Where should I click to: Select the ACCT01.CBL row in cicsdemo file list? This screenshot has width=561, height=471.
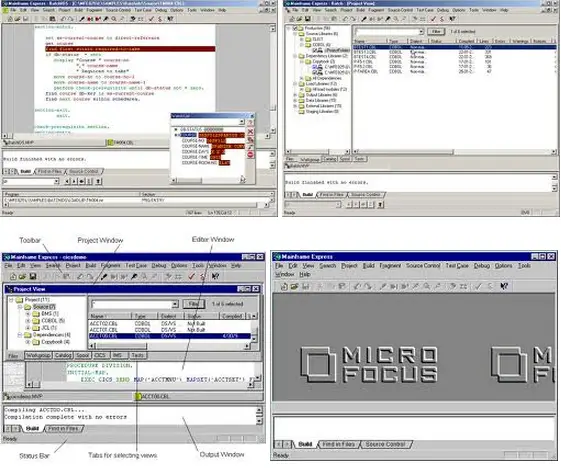pyautogui.click(x=170, y=330)
